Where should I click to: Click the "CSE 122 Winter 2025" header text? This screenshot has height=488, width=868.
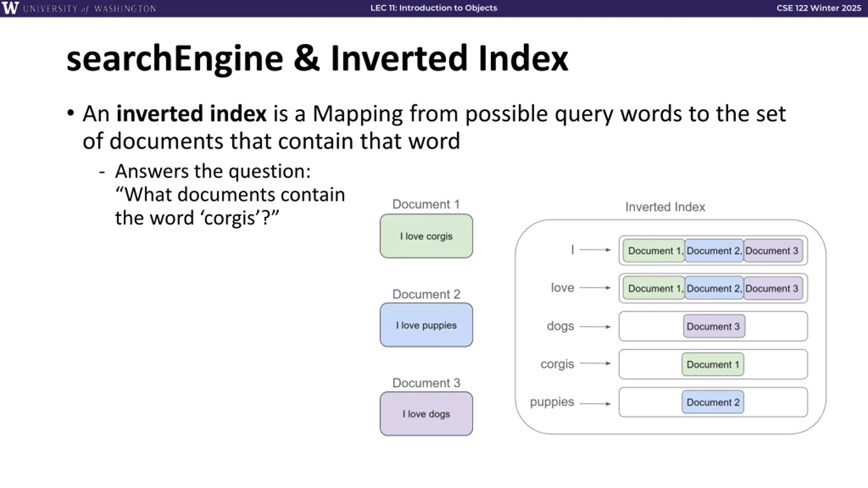point(819,8)
